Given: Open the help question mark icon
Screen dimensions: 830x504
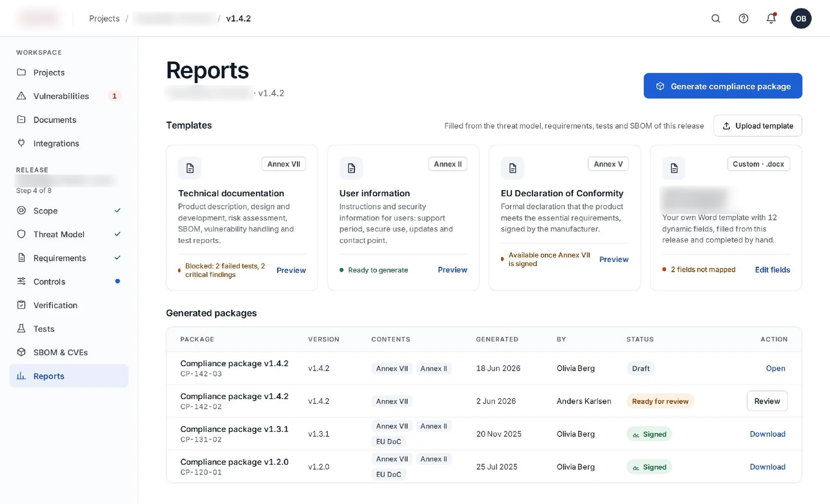Looking at the screenshot, I should (x=743, y=19).
